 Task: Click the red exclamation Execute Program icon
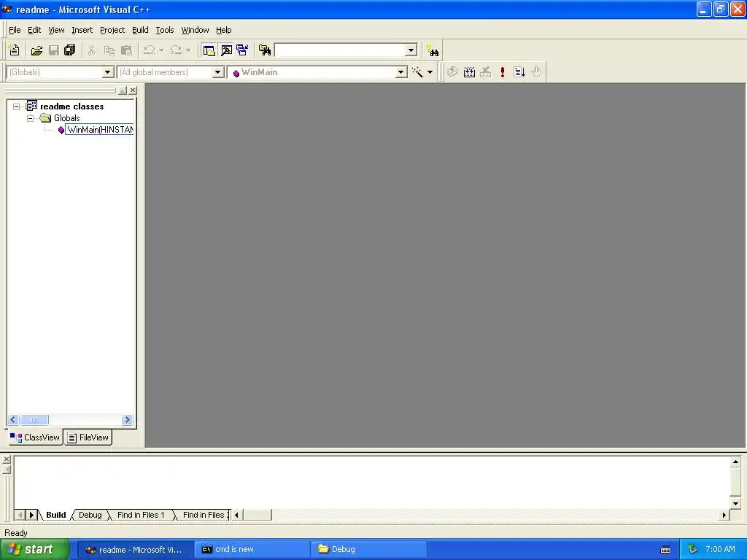502,72
